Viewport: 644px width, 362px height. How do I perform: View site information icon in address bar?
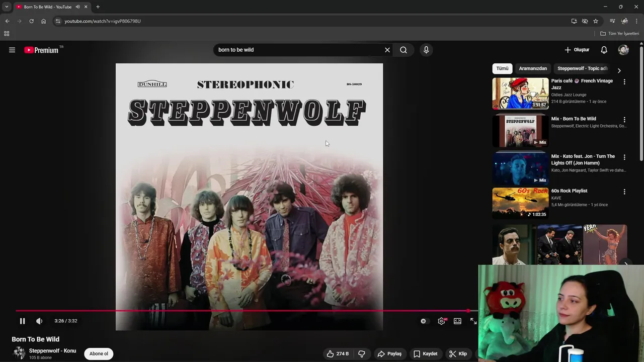[x=58, y=21]
